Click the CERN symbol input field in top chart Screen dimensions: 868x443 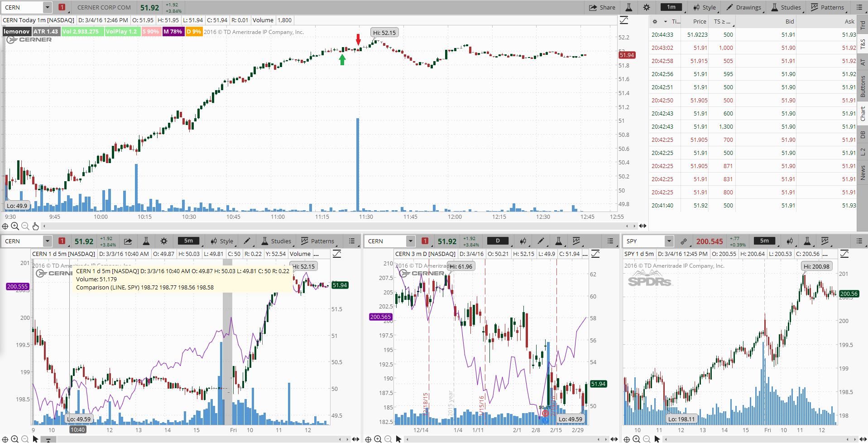point(23,7)
